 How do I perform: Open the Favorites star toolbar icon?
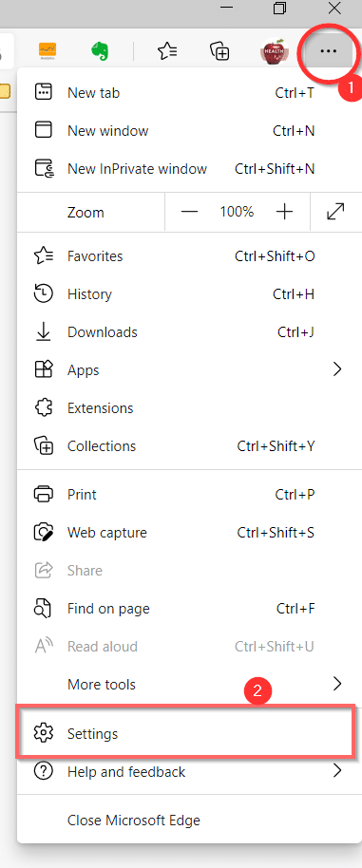[167, 51]
